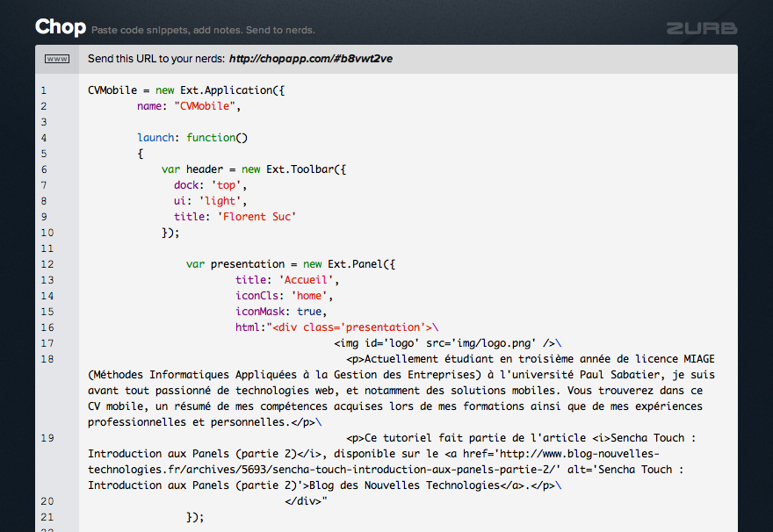Open the chopapp.com share URL
The width and height of the screenshot is (773, 532).
tap(310, 59)
